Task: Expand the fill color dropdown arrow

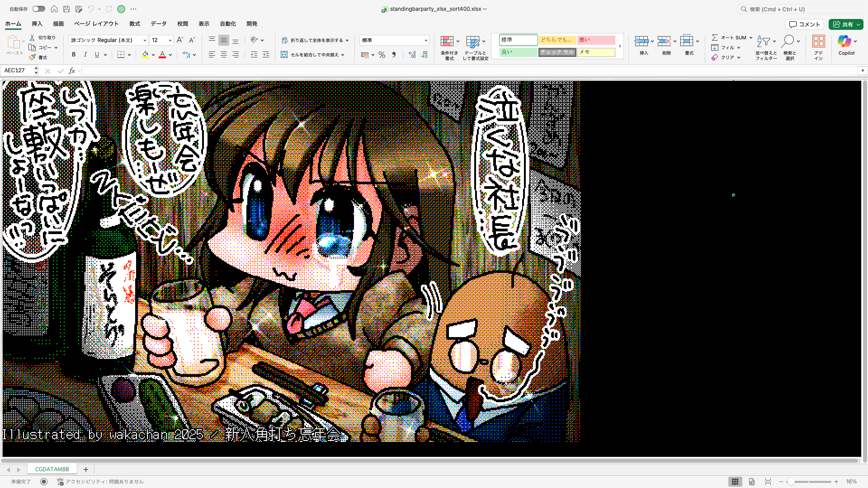Action: pos(153,55)
